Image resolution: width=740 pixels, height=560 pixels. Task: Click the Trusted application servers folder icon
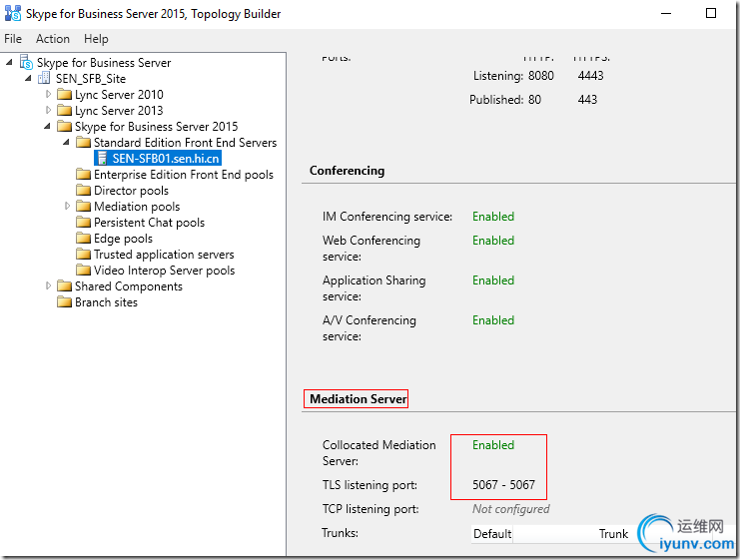point(83,255)
